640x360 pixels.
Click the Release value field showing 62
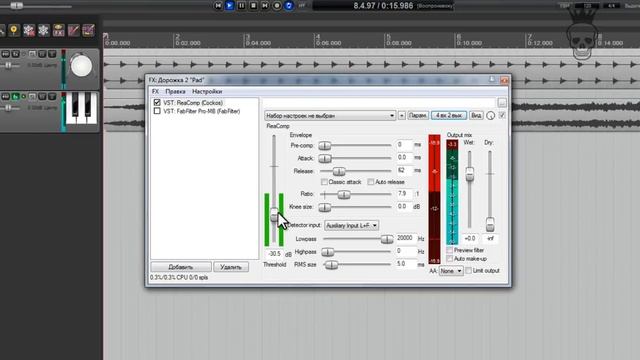click(405, 170)
